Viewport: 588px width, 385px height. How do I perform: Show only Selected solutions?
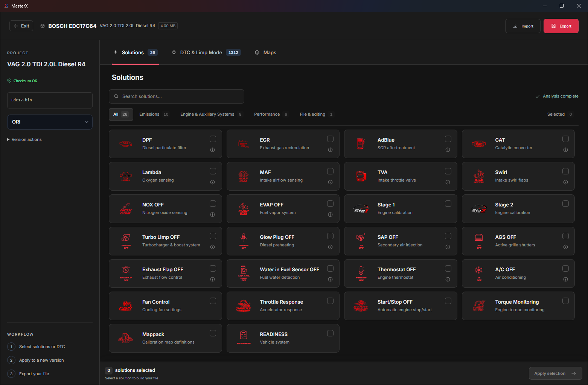[x=560, y=115]
